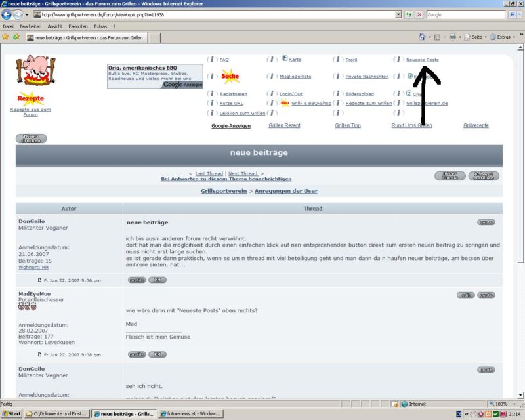Click the PM button under the 9:08 pm post
This screenshot has height=420, width=525.
click(x=157, y=354)
